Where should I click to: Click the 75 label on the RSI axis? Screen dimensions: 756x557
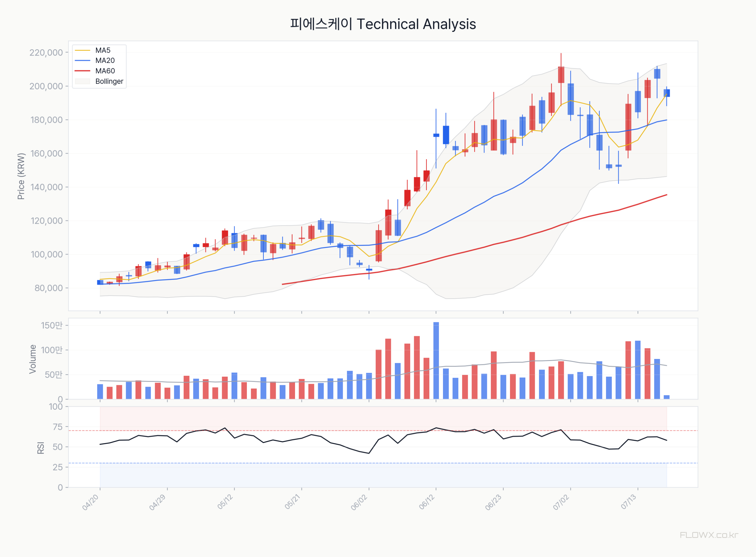point(58,427)
